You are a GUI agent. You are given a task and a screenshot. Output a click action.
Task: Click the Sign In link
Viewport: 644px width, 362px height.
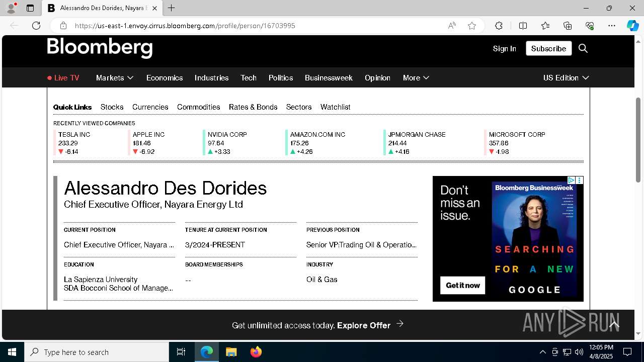pos(505,49)
